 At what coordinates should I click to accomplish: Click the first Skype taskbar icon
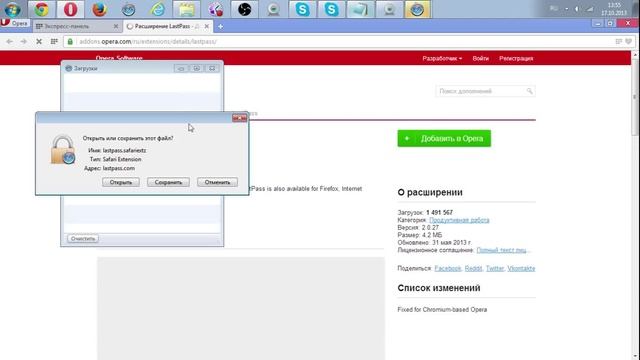[x=302, y=9]
